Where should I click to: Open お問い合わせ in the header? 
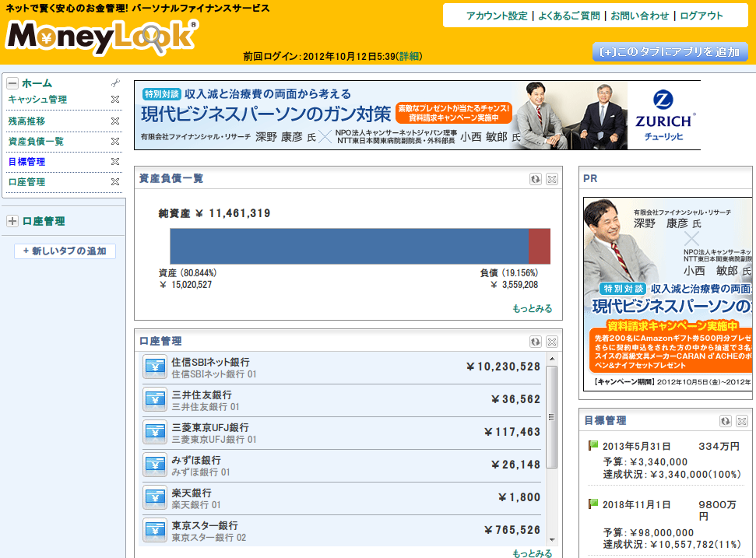click(640, 16)
